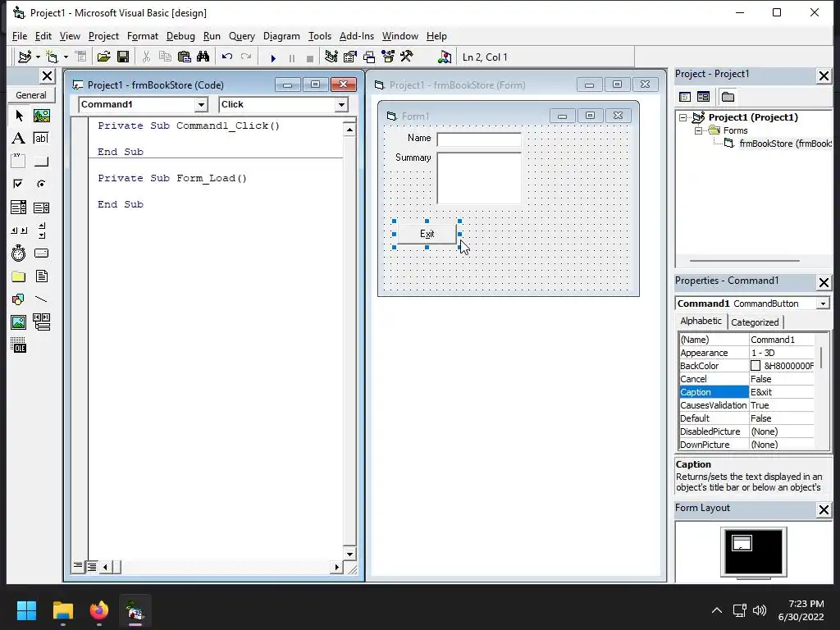Click the Data View Window toolbar icon
This screenshot has width=840, height=630.
(444, 57)
